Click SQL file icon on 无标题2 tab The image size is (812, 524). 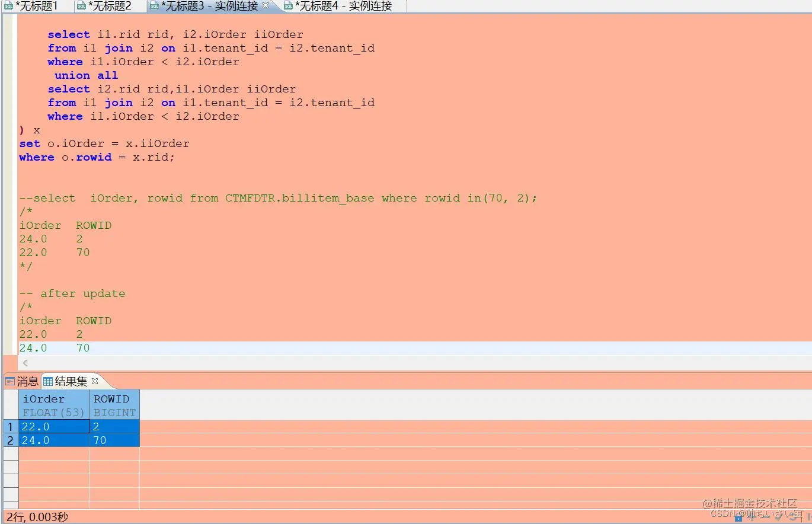(x=82, y=6)
